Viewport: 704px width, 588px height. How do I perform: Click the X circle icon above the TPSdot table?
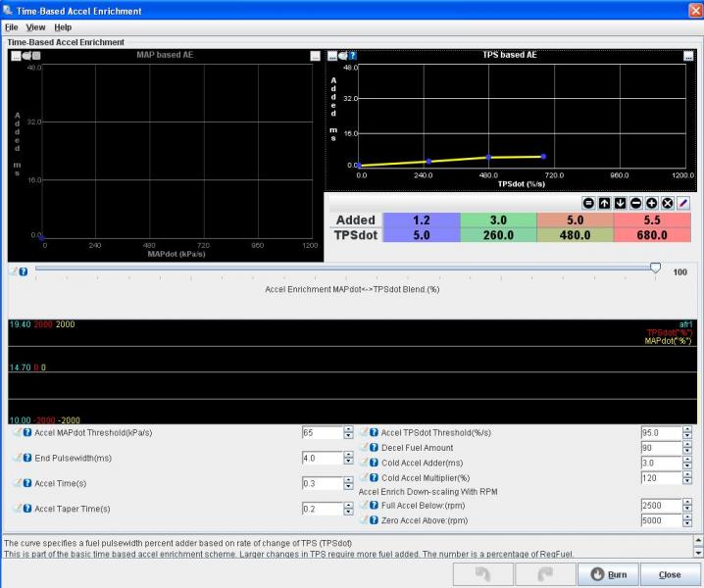(668, 202)
